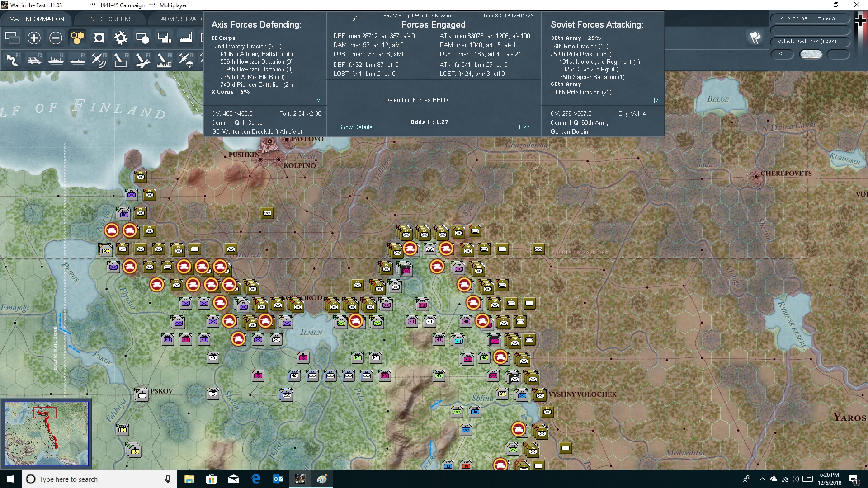Select F3 naval transport ship icon

click(56, 60)
